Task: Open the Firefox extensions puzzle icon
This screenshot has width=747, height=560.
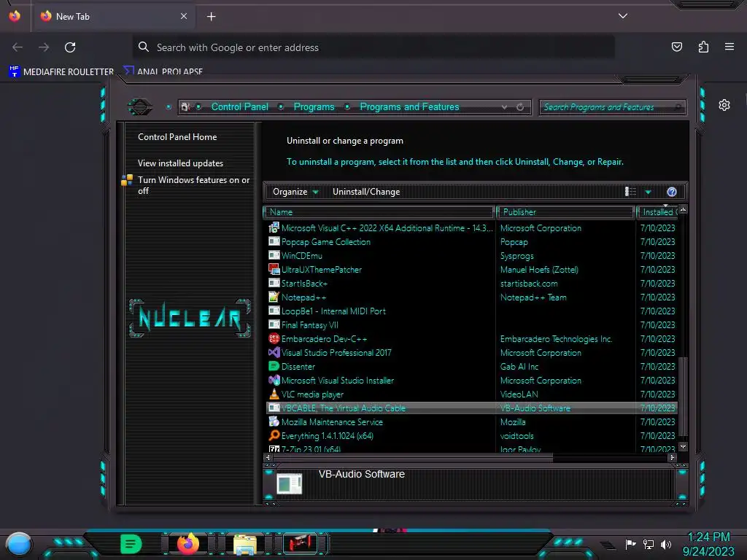Action: point(703,47)
